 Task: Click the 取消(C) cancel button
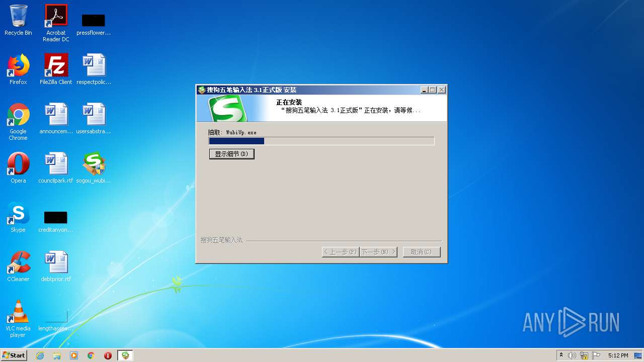[422, 252]
